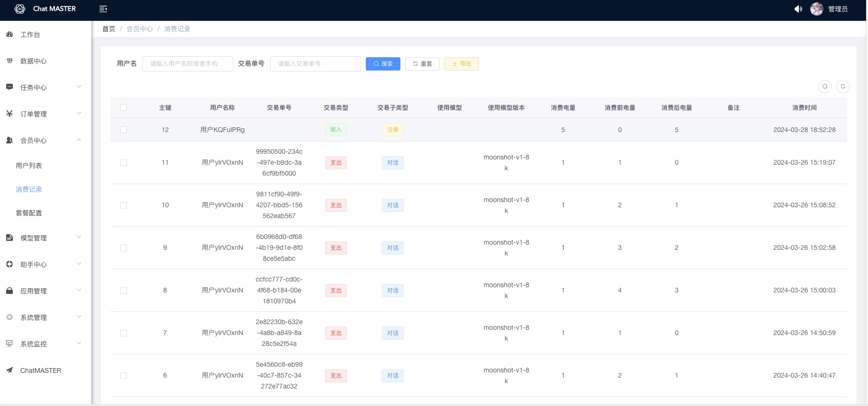
Task: Go to 套餐配置 menu item
Action: coord(29,213)
